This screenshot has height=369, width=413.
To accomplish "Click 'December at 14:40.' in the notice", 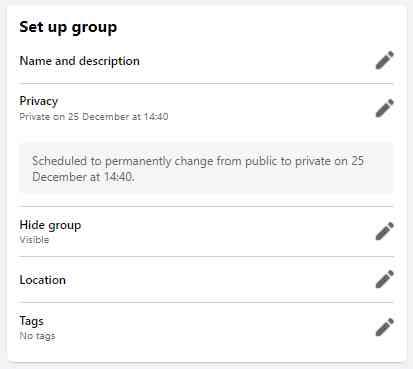I will [83, 177].
